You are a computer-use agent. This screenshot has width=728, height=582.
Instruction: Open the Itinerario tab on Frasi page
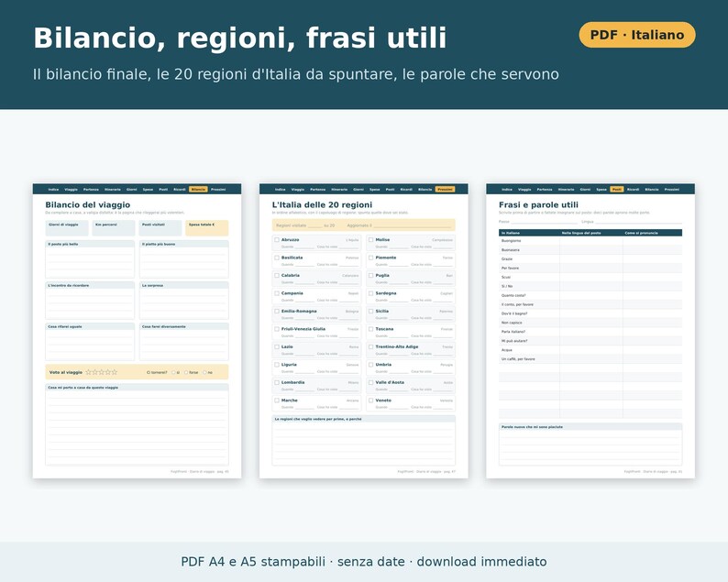566,190
